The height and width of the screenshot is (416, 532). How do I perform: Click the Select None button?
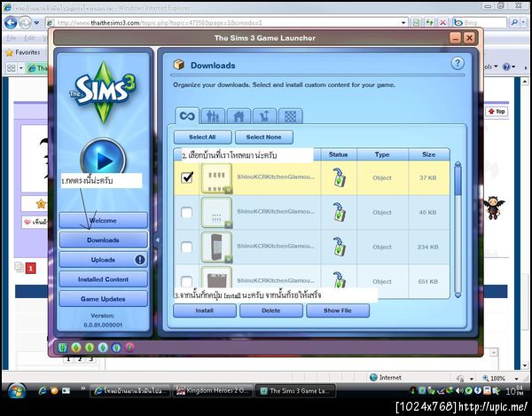click(264, 137)
